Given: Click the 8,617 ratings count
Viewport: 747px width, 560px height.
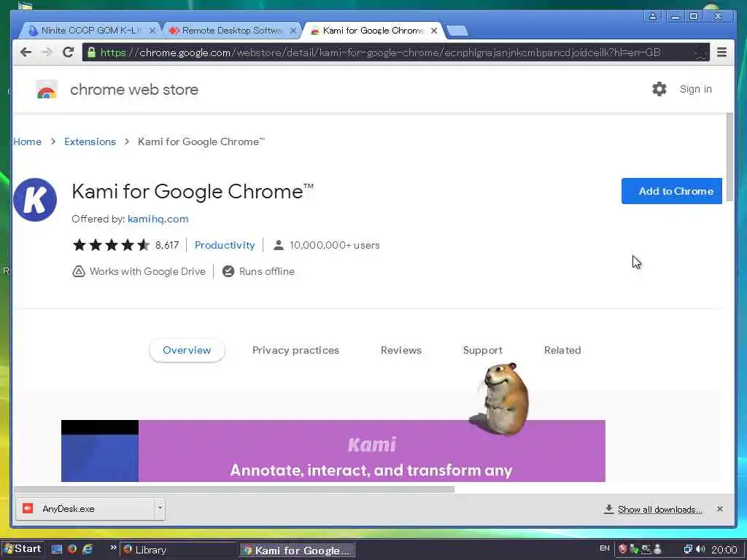Looking at the screenshot, I should (x=167, y=245).
